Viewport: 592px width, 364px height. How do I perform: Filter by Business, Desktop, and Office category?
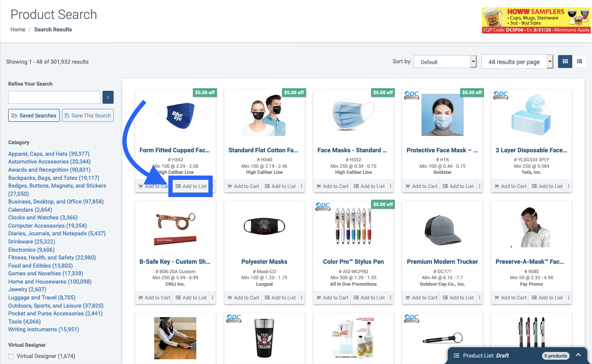(56, 201)
